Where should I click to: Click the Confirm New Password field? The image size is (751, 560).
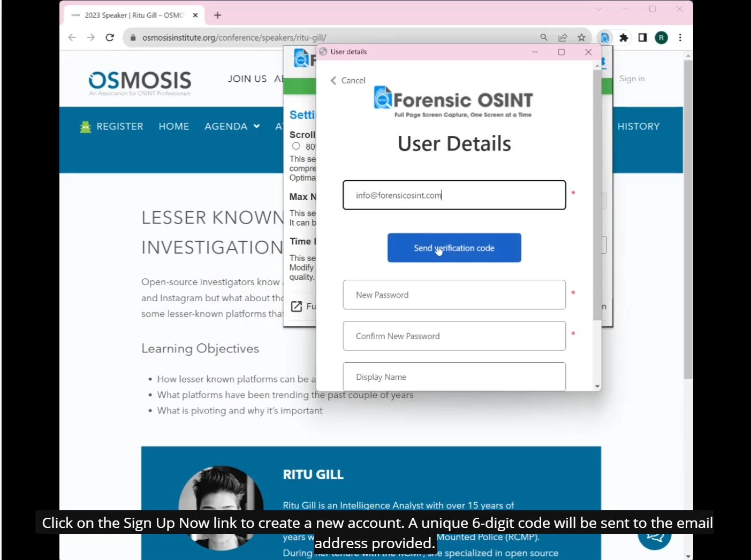(x=454, y=336)
